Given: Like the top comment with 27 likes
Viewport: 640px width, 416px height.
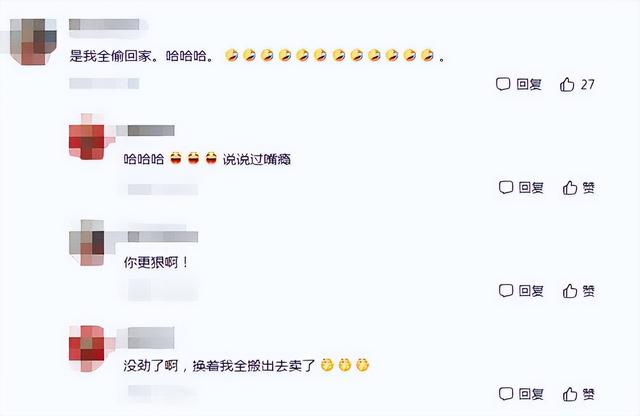Looking at the screenshot, I should click(567, 85).
